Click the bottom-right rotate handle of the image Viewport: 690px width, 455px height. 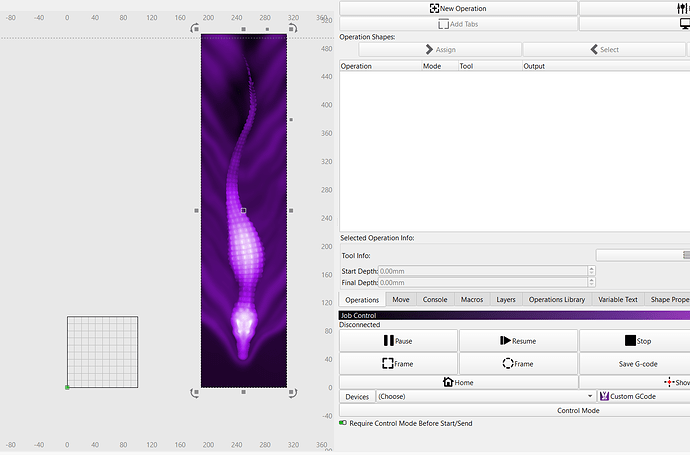point(293,393)
